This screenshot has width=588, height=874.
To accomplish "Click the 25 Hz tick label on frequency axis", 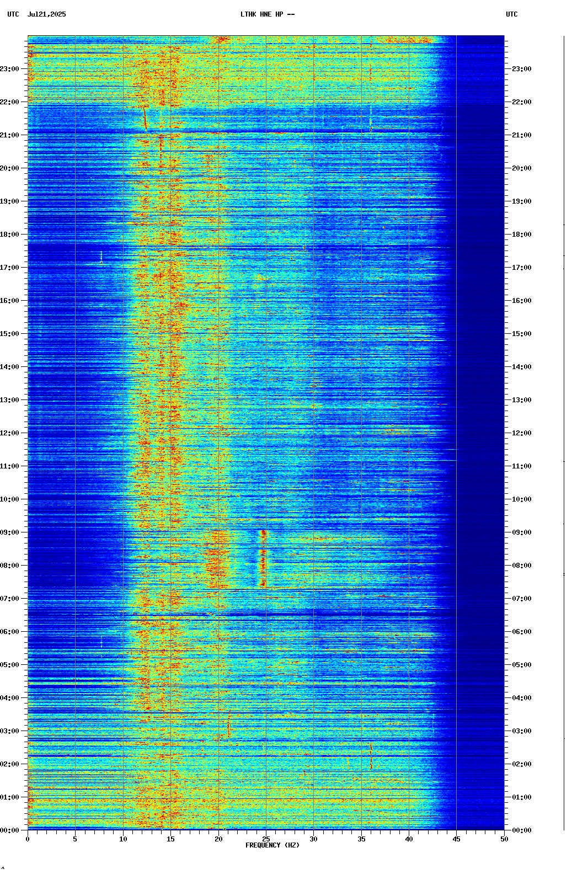I will [266, 839].
